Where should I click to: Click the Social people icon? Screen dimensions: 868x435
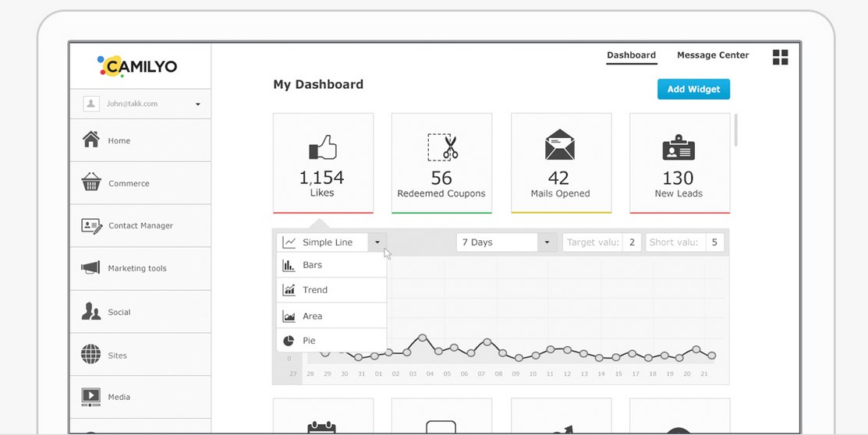pos(90,311)
